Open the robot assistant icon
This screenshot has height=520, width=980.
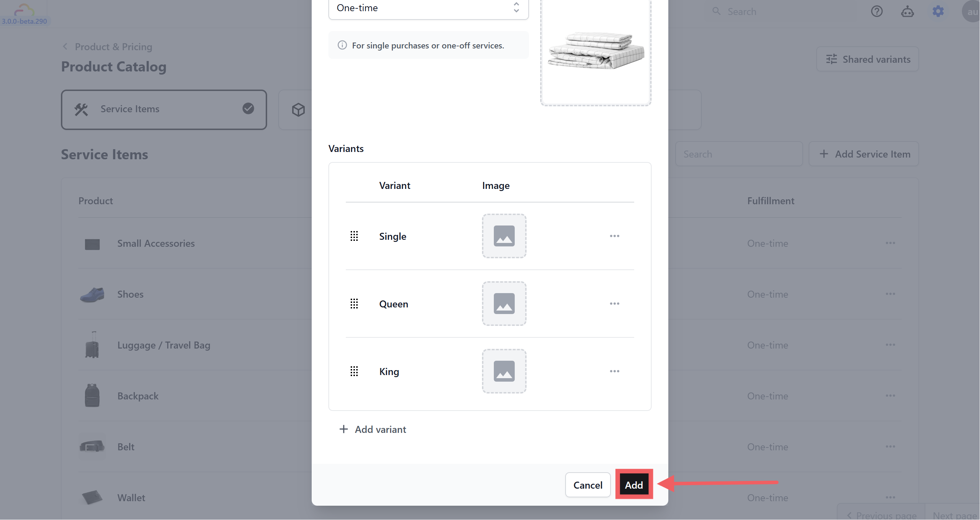coord(907,12)
